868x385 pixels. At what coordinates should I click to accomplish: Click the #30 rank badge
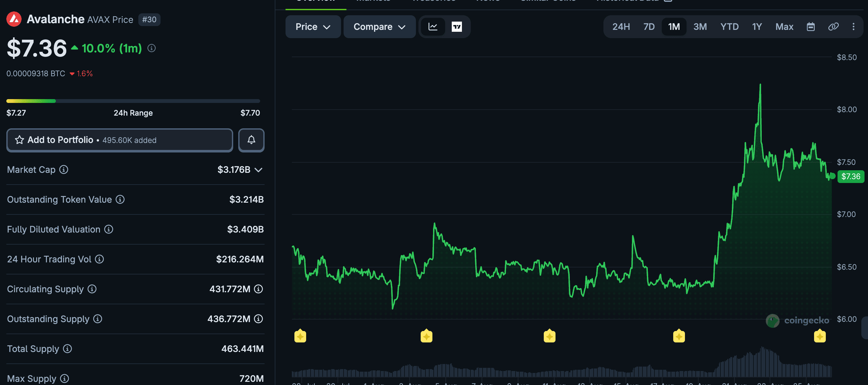pyautogui.click(x=149, y=20)
